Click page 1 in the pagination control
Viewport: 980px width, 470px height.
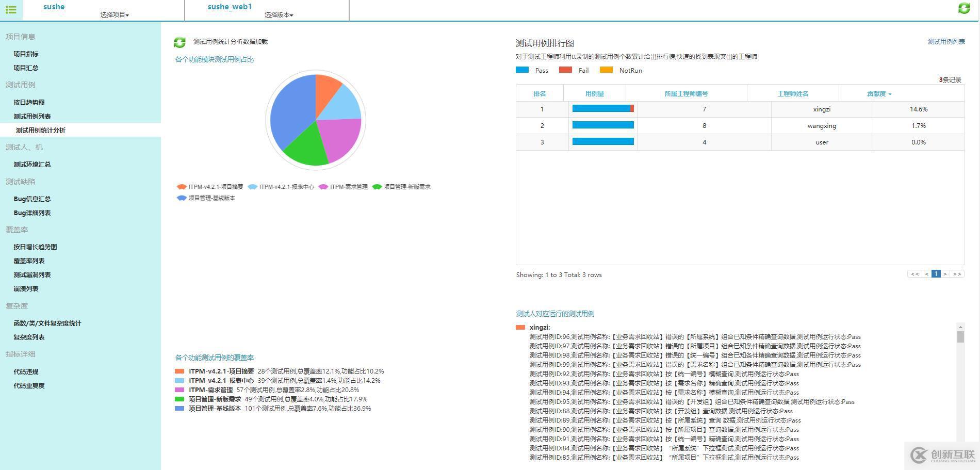point(936,273)
